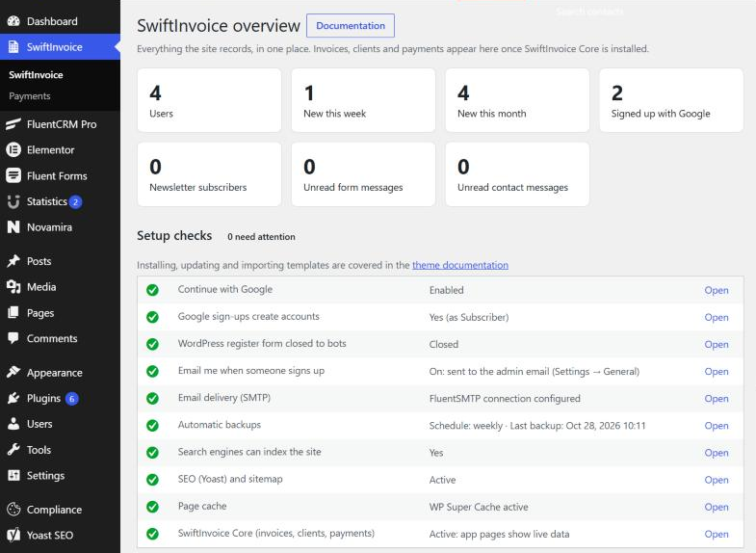This screenshot has height=553, width=756.
Task: Open the Fluent Forms menu label
Action: click(57, 176)
